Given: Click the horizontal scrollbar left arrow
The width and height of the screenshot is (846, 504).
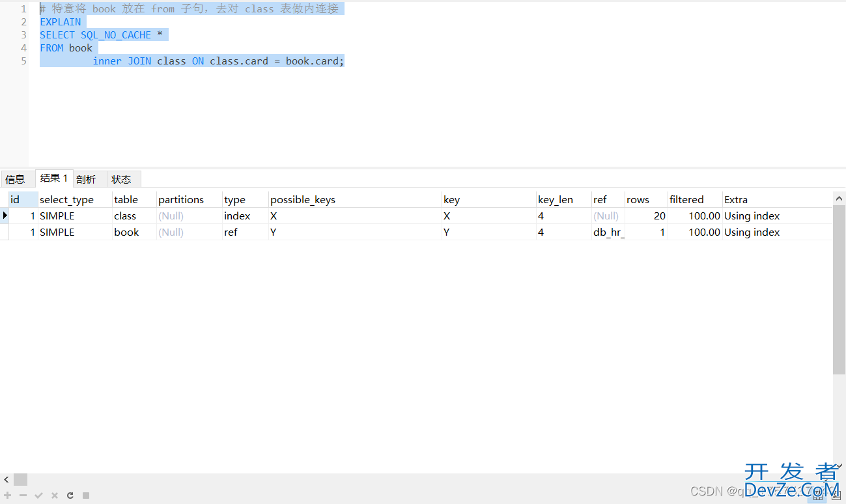Looking at the screenshot, I should pos(7,479).
